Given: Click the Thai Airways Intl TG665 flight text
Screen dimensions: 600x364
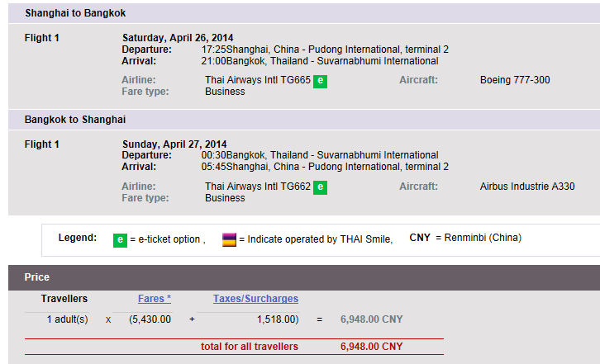Looking at the screenshot, I should 257,81.
